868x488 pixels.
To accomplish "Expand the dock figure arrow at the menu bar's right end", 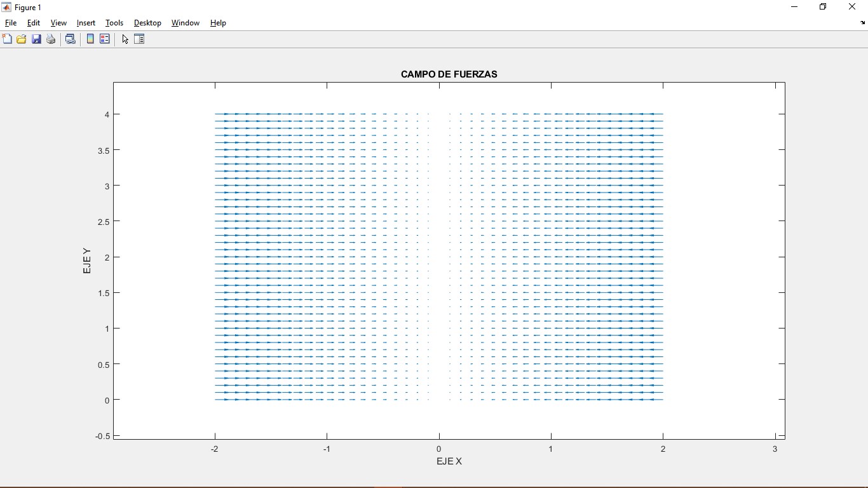I will [862, 23].
